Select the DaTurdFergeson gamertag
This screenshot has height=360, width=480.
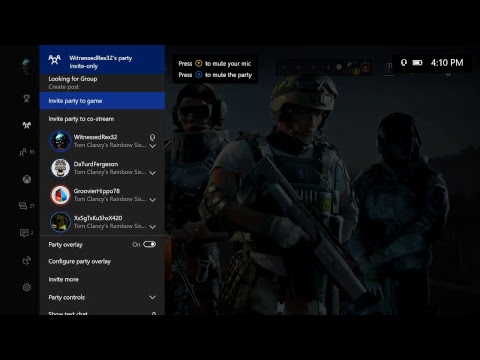[x=96, y=164]
